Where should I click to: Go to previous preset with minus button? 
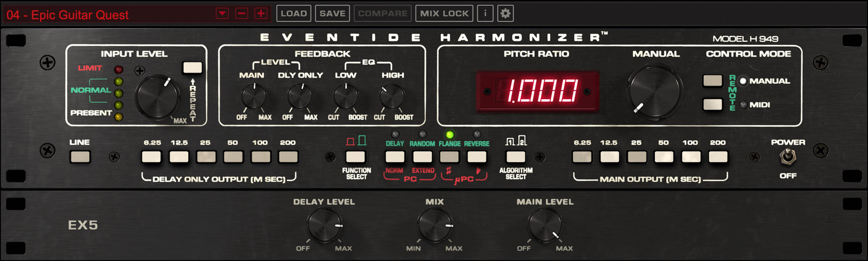(242, 13)
